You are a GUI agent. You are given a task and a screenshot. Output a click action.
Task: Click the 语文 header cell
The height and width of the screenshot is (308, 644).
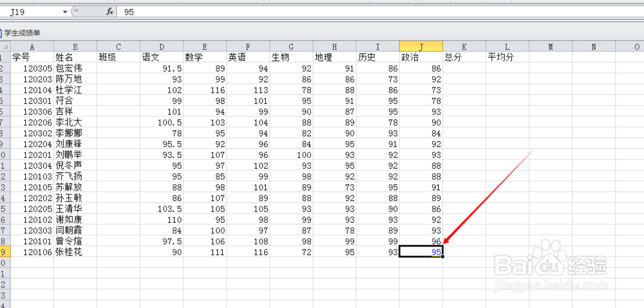click(x=162, y=57)
